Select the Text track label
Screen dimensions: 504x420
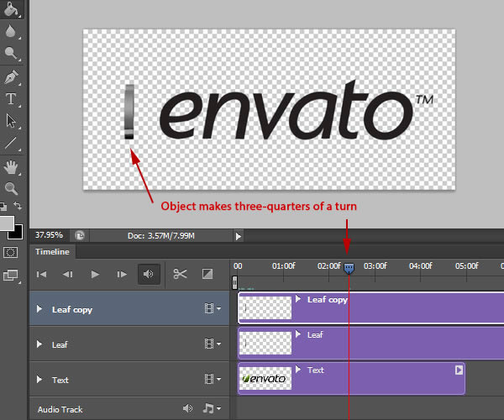(x=60, y=381)
